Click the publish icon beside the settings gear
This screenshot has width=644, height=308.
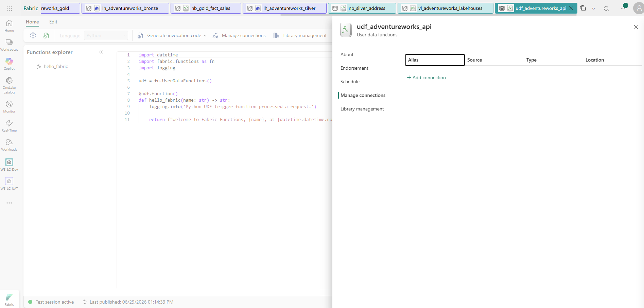click(46, 35)
